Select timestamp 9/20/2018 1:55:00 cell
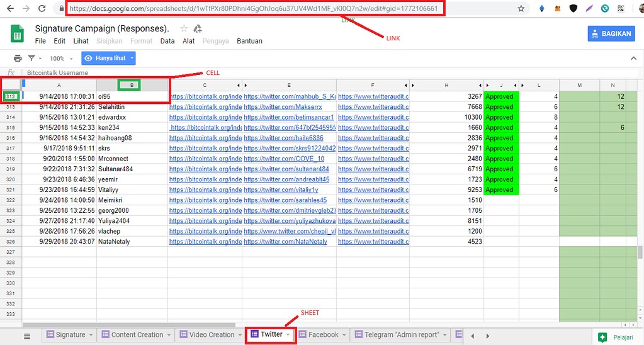This screenshot has height=345, width=644. (59, 159)
